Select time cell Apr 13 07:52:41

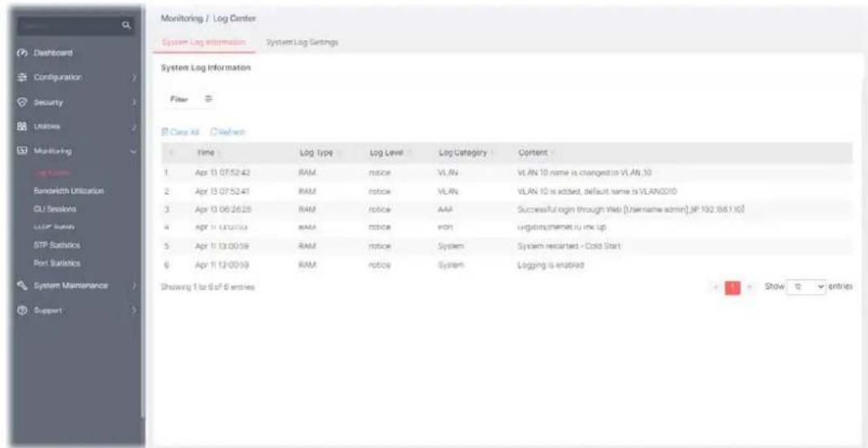pos(223,191)
